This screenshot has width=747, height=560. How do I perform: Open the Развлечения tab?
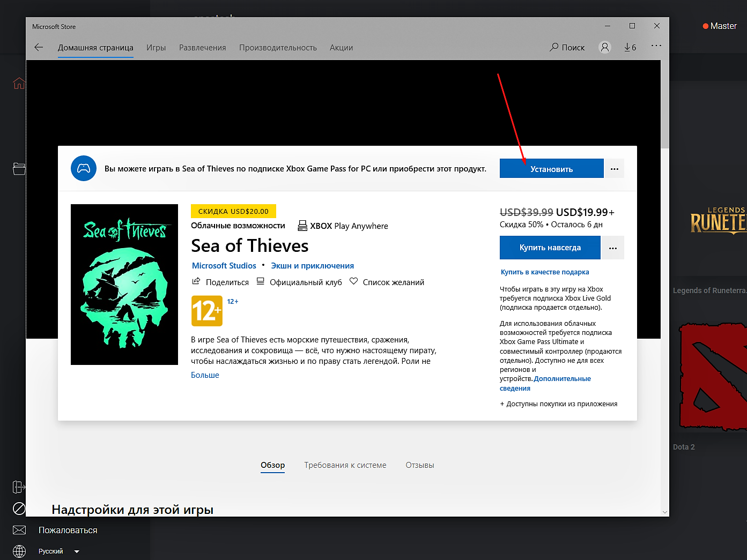203,48
